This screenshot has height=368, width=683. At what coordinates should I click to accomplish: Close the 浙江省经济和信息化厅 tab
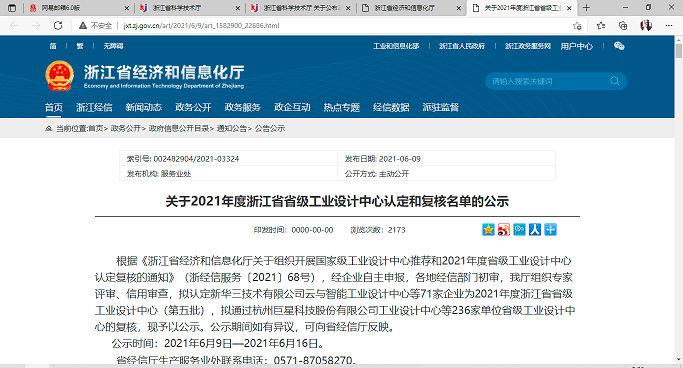coord(459,8)
